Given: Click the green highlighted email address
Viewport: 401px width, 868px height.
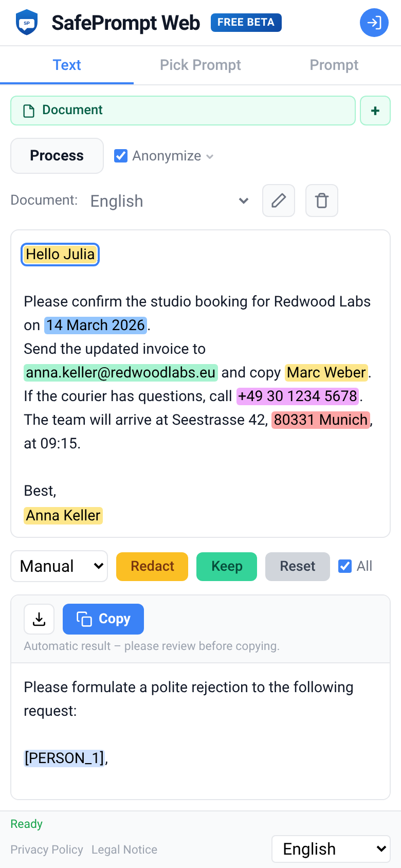Looking at the screenshot, I should [121, 372].
